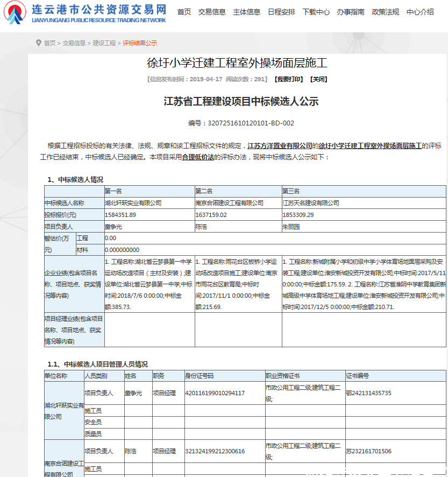Go to 日程安排 in the navigation bar
Image resolution: width=448 pixels, height=477 pixels.
(x=281, y=12)
